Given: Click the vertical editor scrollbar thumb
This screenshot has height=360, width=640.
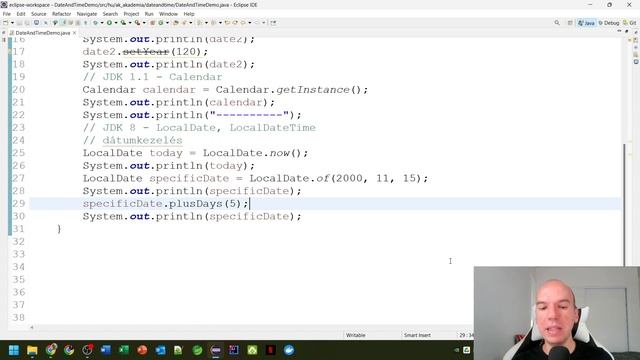Looking at the screenshot, I should [x=624, y=204].
